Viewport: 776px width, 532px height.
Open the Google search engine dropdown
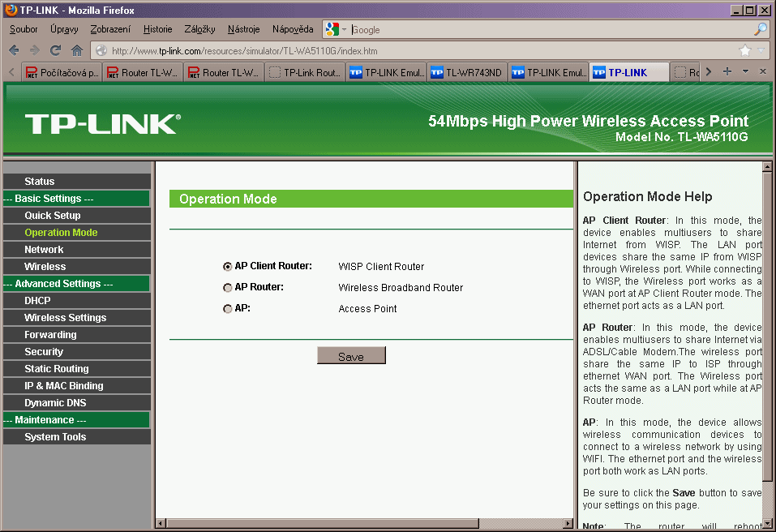point(336,29)
